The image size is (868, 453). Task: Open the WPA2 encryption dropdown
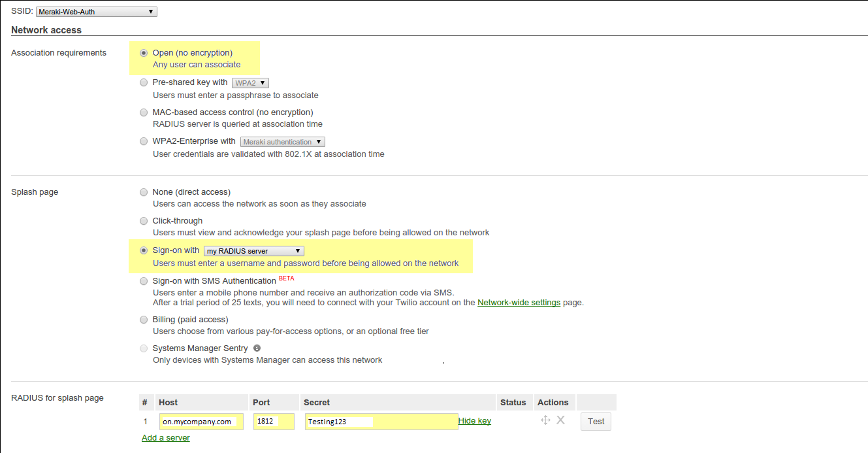(251, 83)
